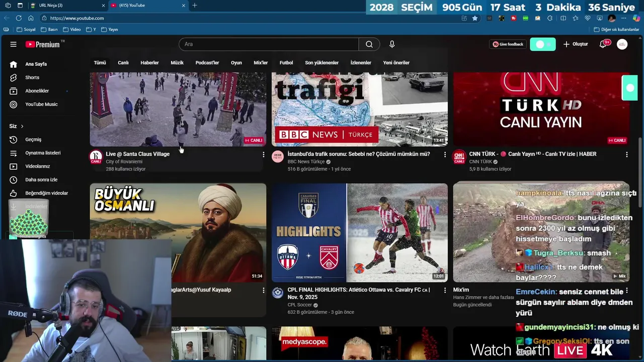This screenshot has width=644, height=362.
Task: Open options menu for İstanbul'da trafik video
Action: 445,155
